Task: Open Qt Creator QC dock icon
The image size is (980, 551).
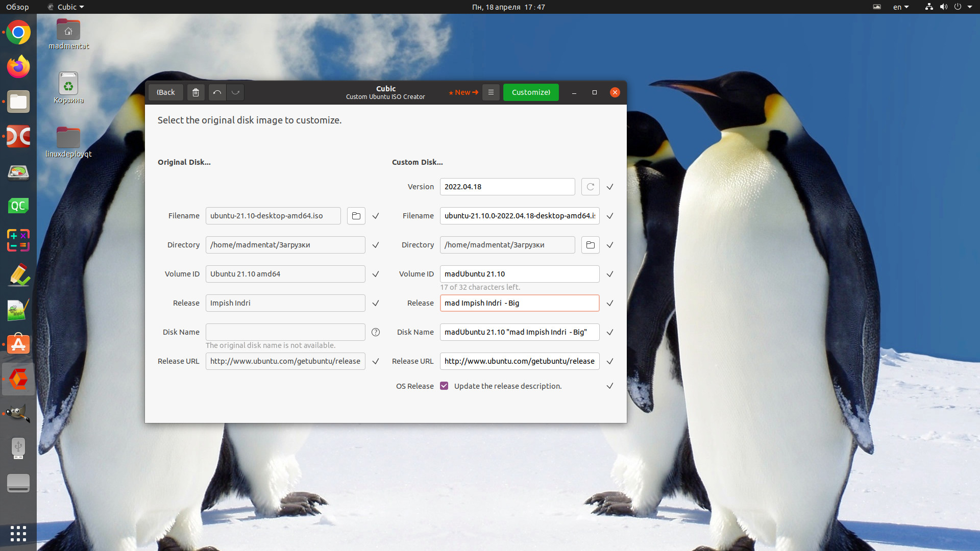Action: [x=18, y=206]
